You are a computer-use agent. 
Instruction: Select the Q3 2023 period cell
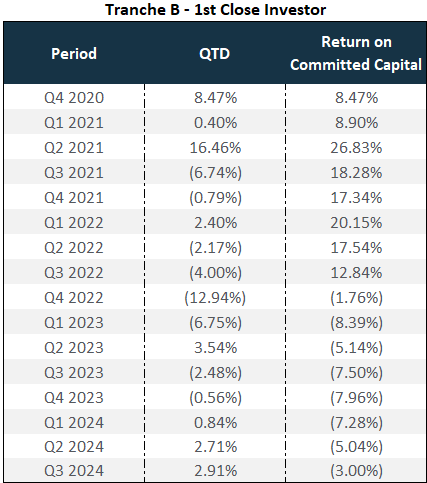tap(74, 373)
